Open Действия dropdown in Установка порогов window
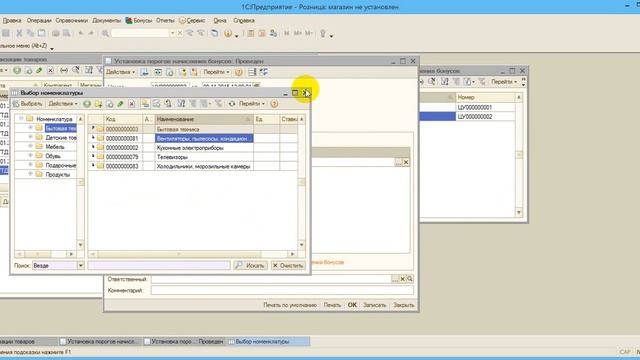 point(120,72)
